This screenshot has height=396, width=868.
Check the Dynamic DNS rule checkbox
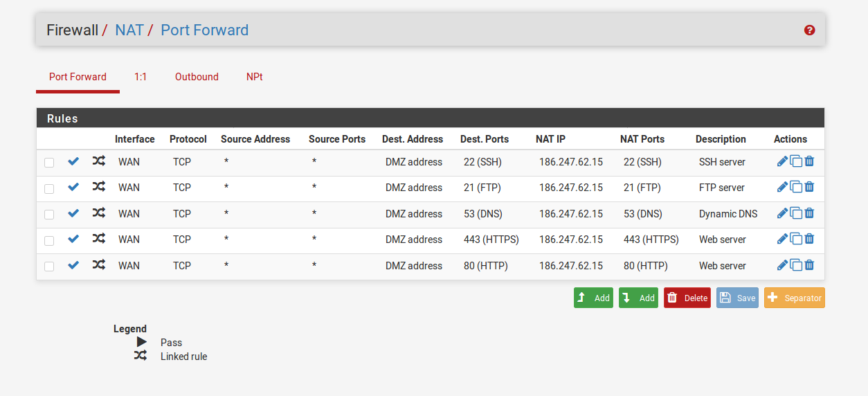pyautogui.click(x=49, y=215)
